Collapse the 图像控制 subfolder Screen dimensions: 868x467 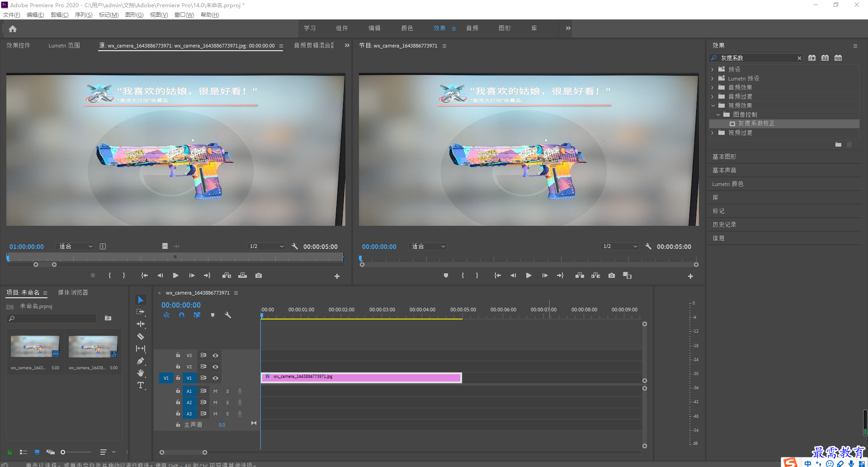pos(718,114)
